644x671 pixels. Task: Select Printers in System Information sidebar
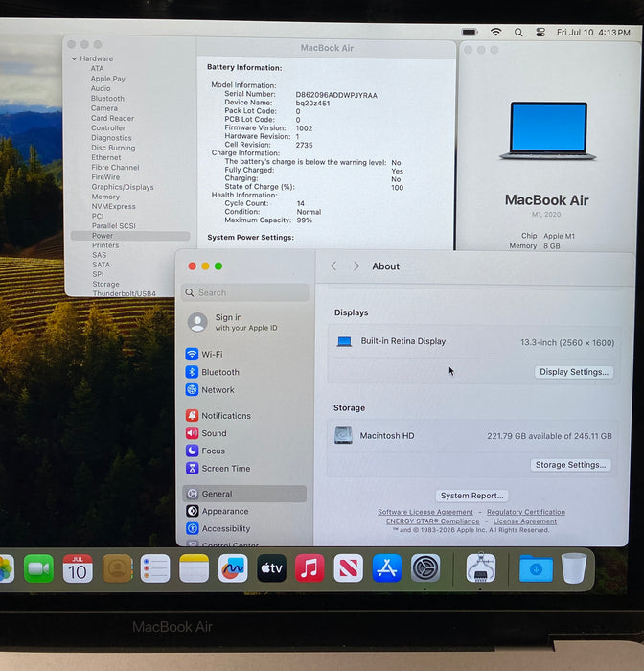[105, 245]
